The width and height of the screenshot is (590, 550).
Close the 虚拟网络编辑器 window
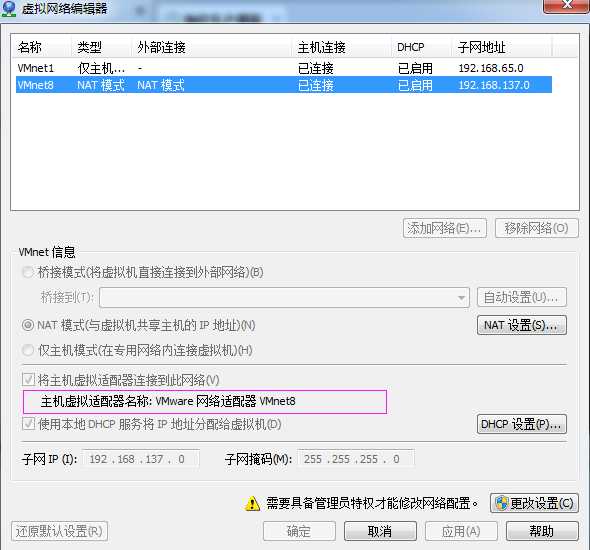pyautogui.click(x=566, y=5)
